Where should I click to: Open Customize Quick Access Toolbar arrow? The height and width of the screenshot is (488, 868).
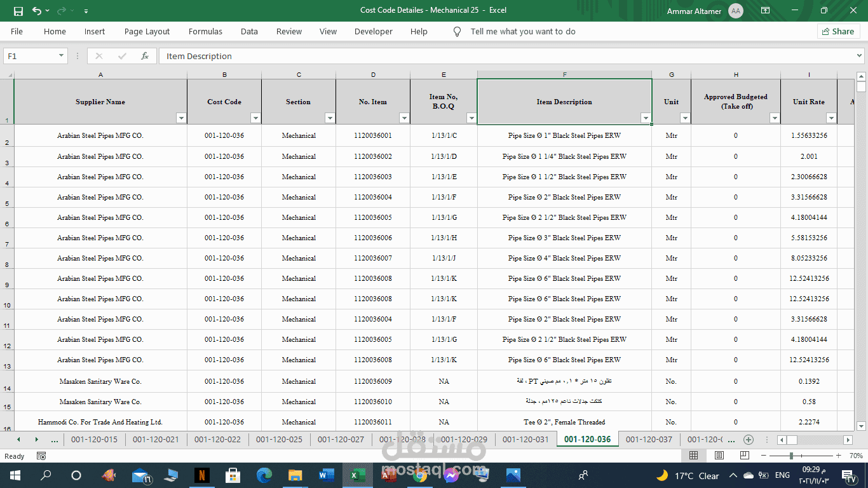coord(86,11)
